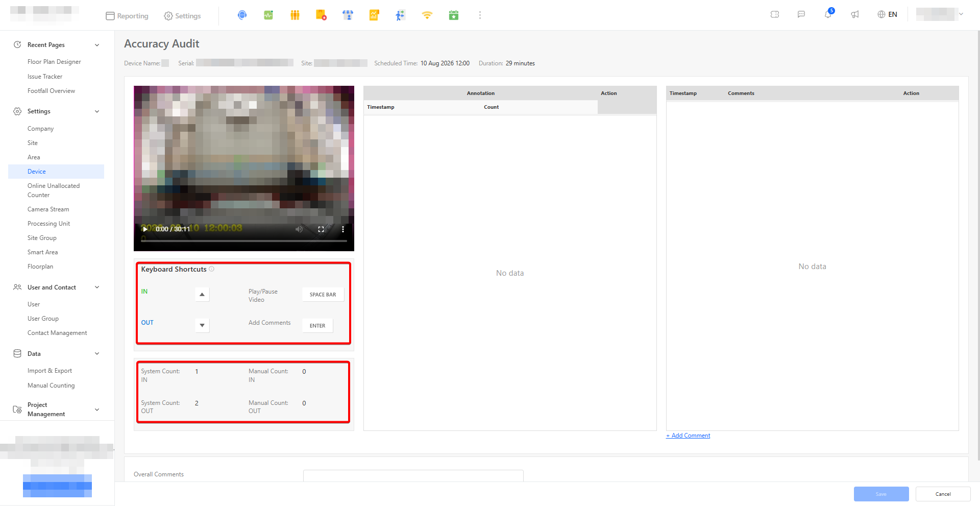The image size is (980, 506).
Task: Open Camera Stream settings
Action: (48, 209)
